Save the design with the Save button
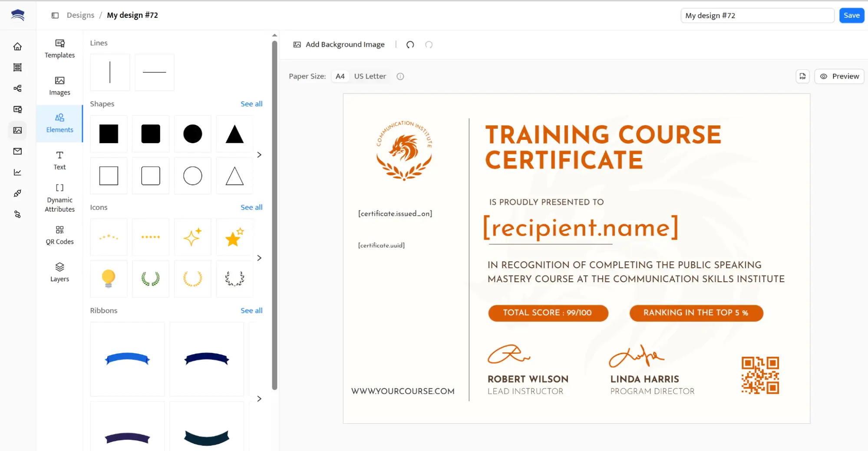This screenshot has width=868, height=451. tap(851, 15)
